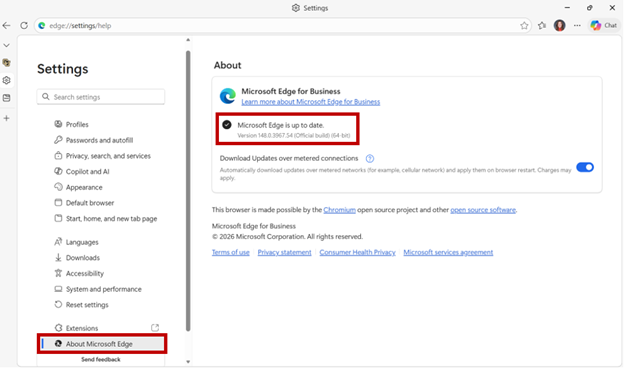This screenshot has height=374, width=624.
Task: Click the Accessibility figure icon
Action: (x=58, y=273)
